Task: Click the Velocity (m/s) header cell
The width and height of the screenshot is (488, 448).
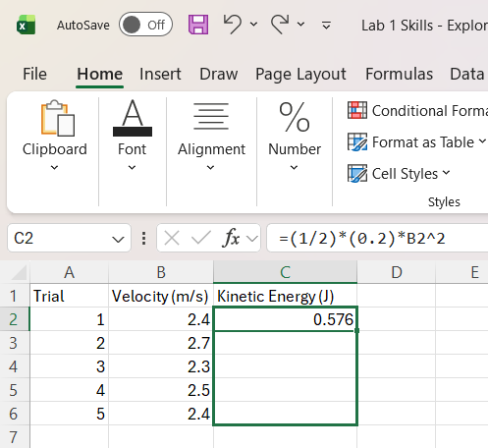Action: click(x=161, y=296)
